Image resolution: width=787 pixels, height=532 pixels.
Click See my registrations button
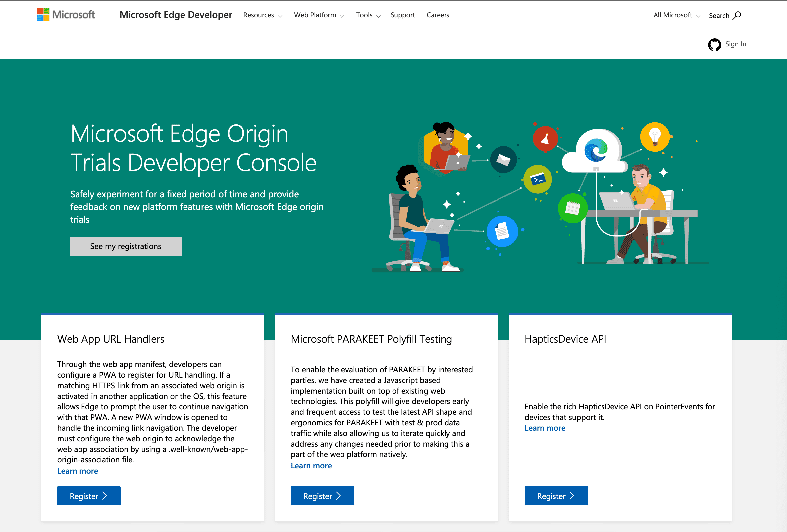(x=126, y=246)
